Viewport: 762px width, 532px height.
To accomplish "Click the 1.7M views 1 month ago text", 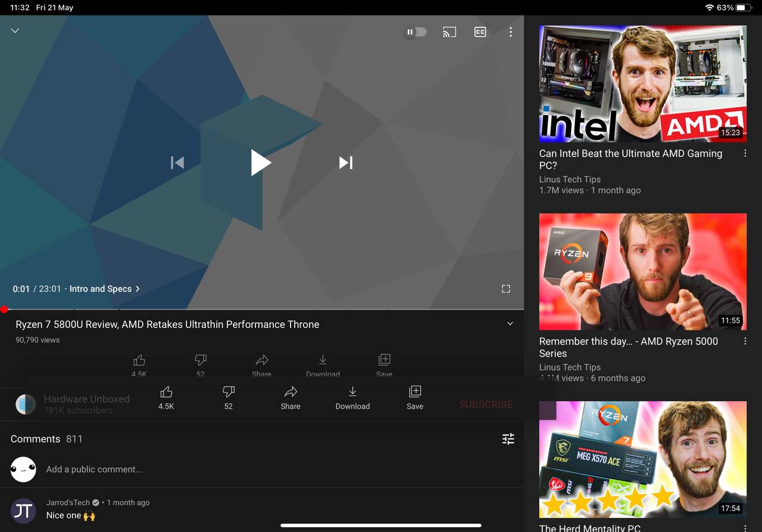I will [590, 190].
